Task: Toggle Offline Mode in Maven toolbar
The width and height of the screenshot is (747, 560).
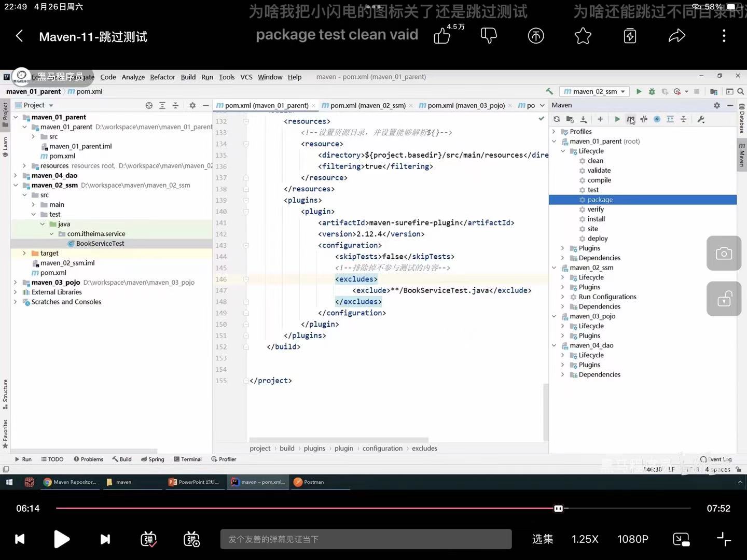Action: (x=644, y=119)
